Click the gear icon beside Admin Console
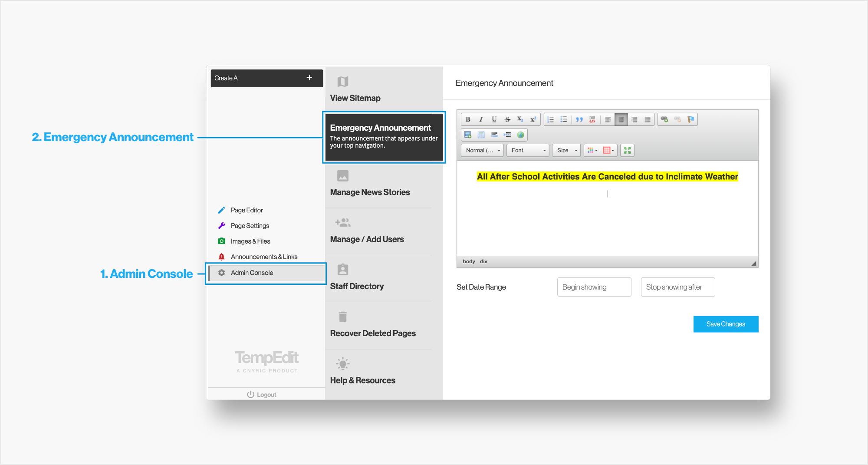This screenshot has width=868, height=465. click(221, 273)
